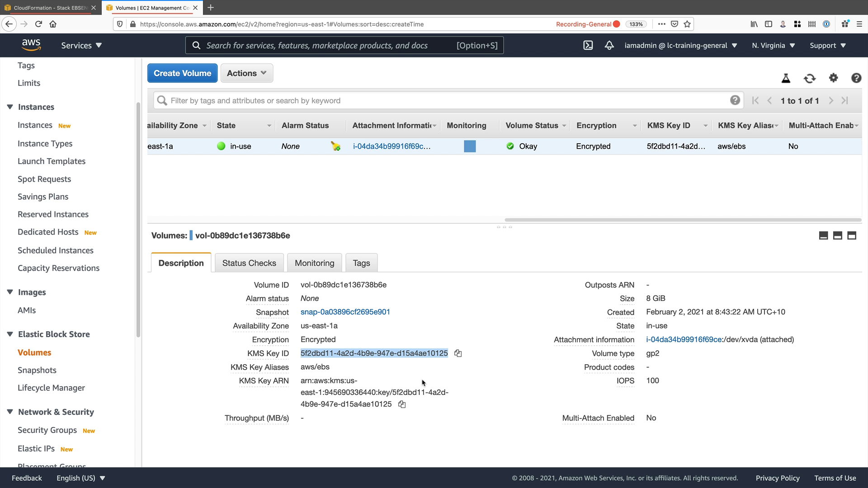Copy the KMS Key ARN to clipboard
Screen dimensions: 868x488
402,404
